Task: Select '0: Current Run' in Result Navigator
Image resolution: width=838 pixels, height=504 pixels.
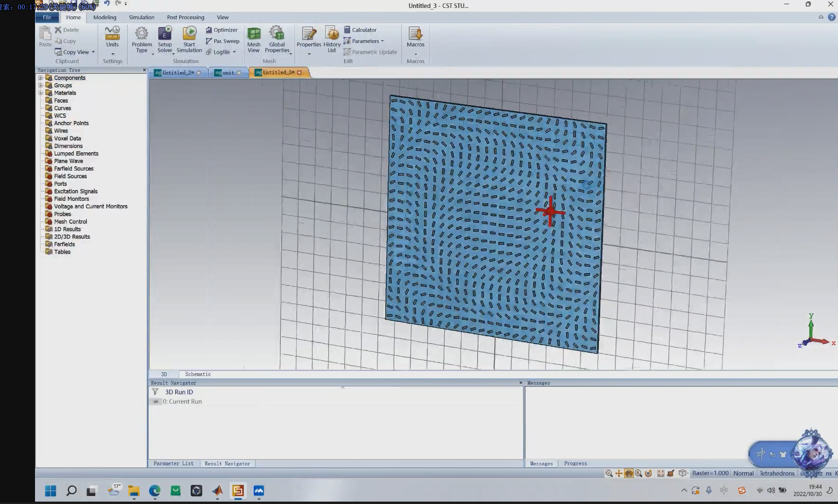Action: 182,401
